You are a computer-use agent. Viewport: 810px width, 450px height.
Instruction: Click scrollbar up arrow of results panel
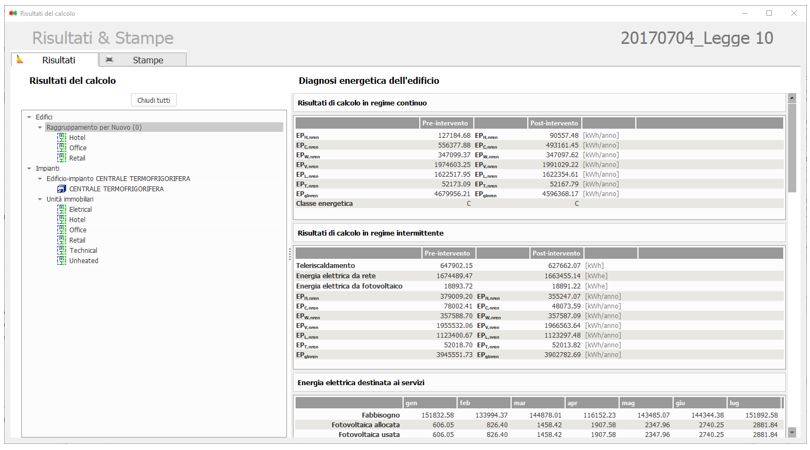792,98
